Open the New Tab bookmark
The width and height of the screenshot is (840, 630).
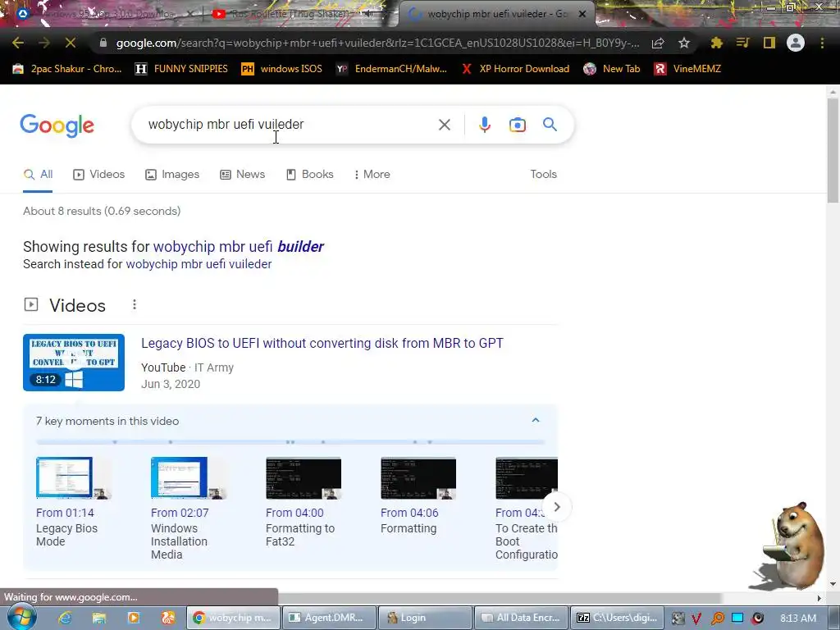point(612,69)
